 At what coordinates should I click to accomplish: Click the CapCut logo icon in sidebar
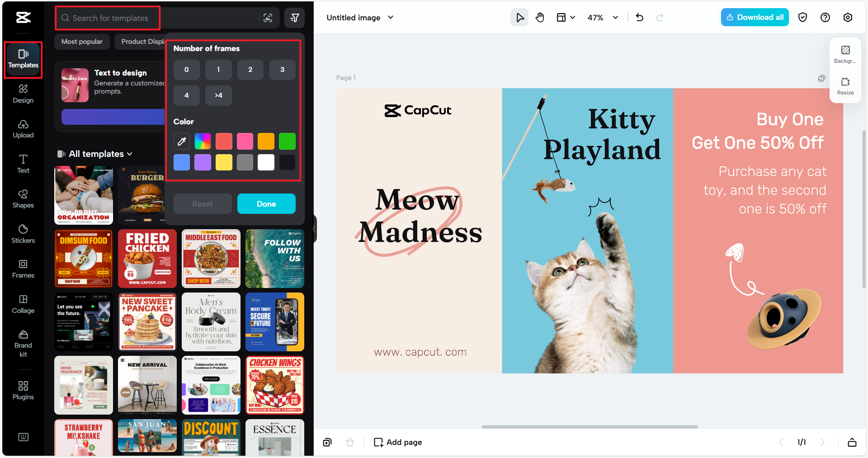point(23,18)
